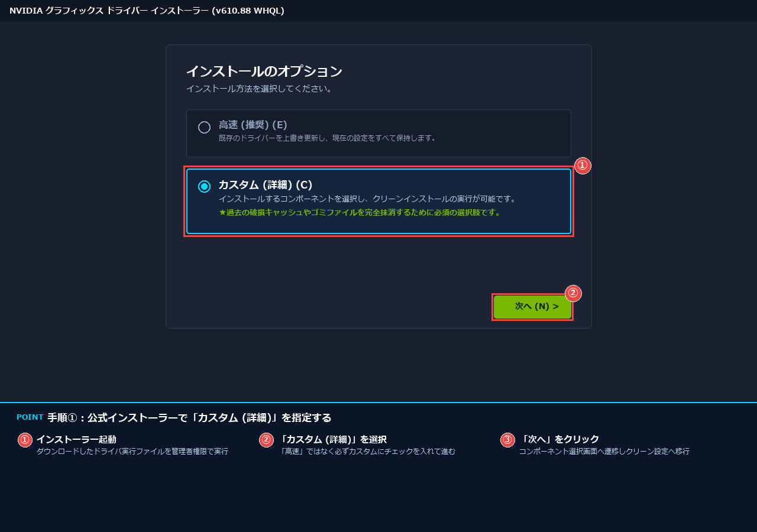This screenshot has width=757, height=532.
Task: Click footer step title 「カスタム (詳細)」を選択
Action: click(332, 439)
